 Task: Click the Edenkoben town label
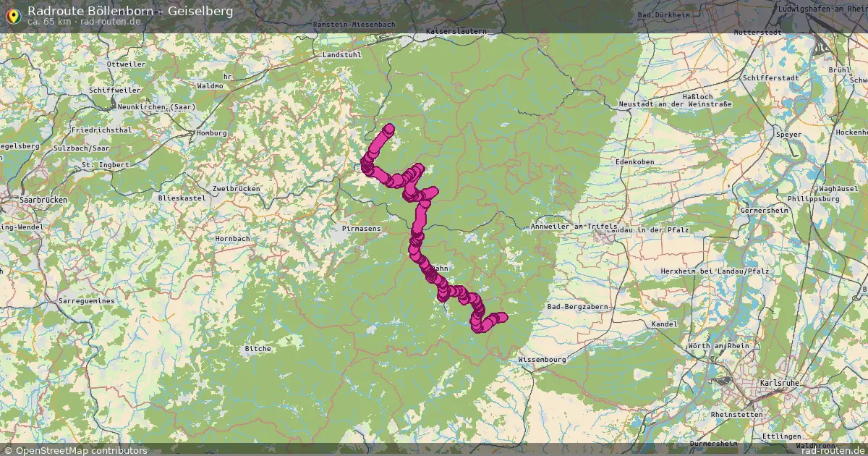pos(634,162)
